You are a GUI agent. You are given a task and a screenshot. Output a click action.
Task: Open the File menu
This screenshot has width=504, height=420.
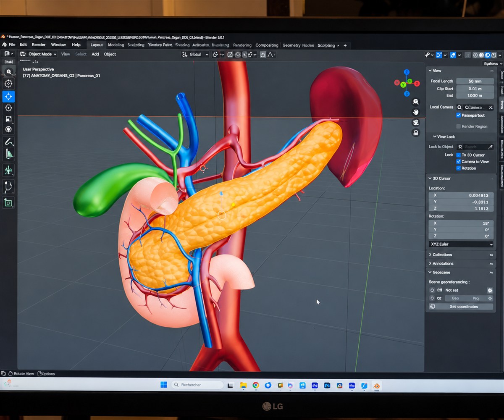pyautogui.click(x=12, y=45)
